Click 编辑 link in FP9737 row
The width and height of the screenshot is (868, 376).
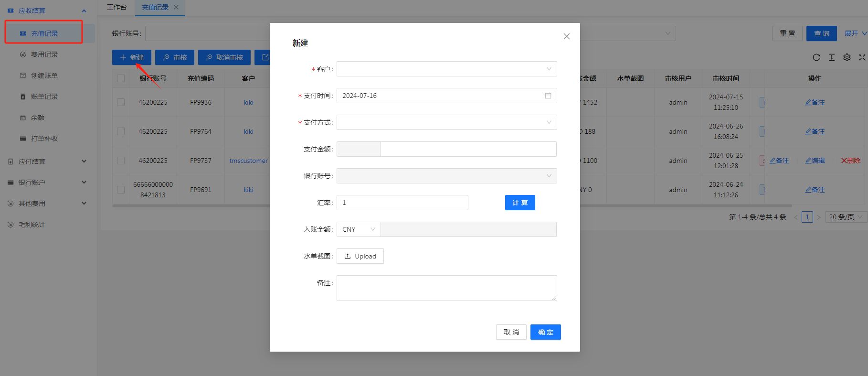[815, 161]
